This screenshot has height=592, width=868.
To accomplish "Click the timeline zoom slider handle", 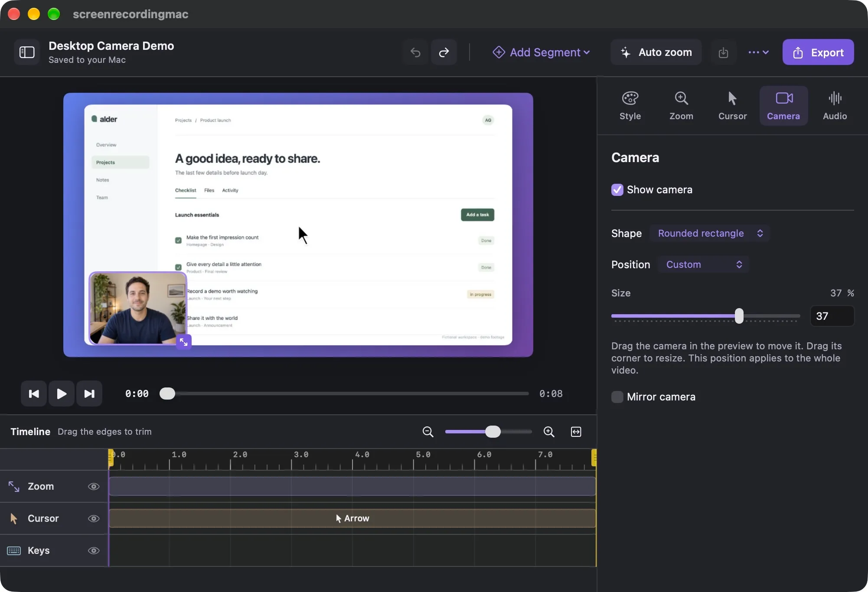I will point(493,432).
